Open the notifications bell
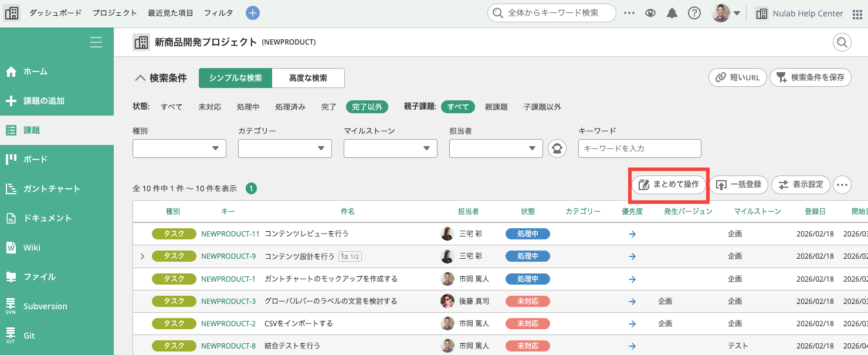868x355 pixels. (672, 13)
